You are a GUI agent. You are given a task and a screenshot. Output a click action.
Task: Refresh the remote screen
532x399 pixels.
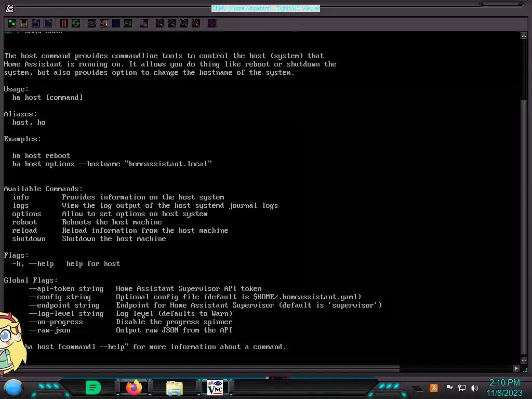tap(76, 23)
